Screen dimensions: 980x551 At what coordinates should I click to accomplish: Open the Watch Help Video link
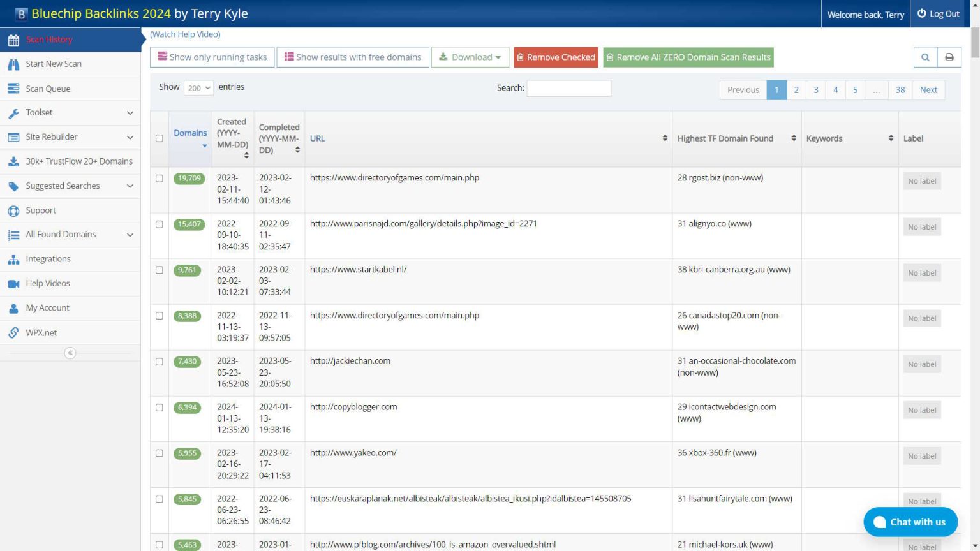185,34
